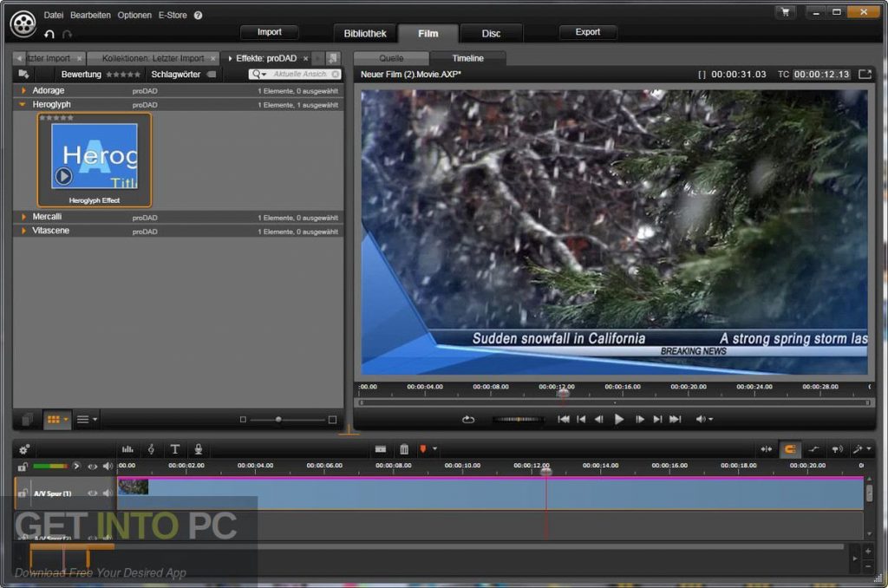The width and height of the screenshot is (888, 588).
Task: Click the undo arrow icon
Action: tap(49, 34)
